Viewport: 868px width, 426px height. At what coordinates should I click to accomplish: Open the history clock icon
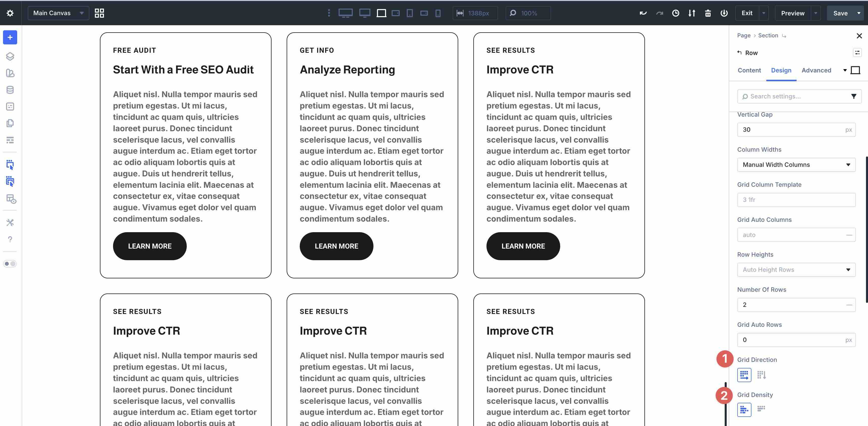675,13
